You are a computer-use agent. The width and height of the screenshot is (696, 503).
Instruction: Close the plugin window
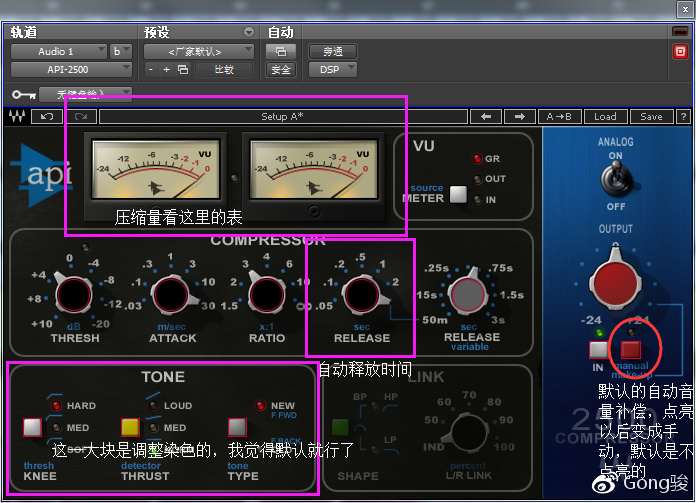click(x=685, y=10)
